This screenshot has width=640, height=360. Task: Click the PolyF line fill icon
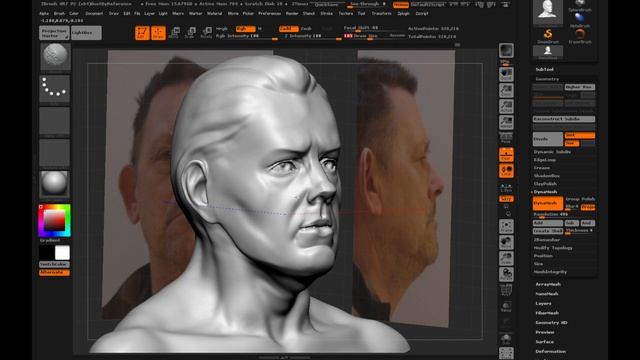click(x=506, y=290)
